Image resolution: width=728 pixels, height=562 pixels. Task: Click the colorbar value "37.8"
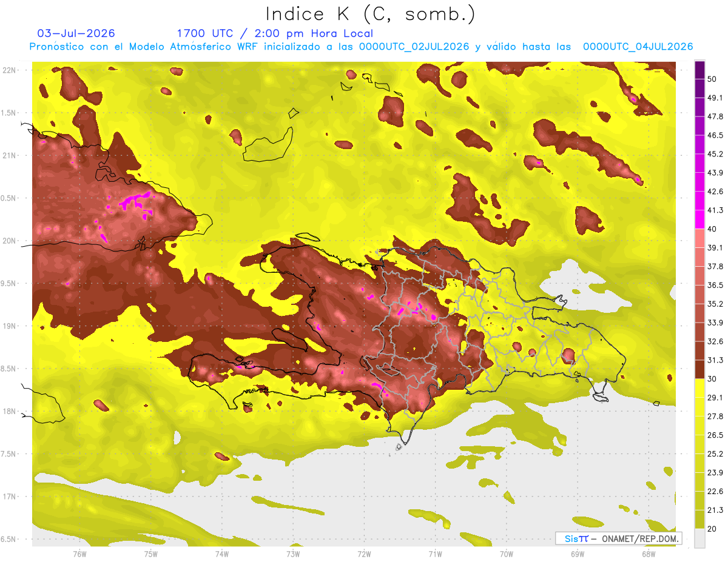(x=715, y=266)
